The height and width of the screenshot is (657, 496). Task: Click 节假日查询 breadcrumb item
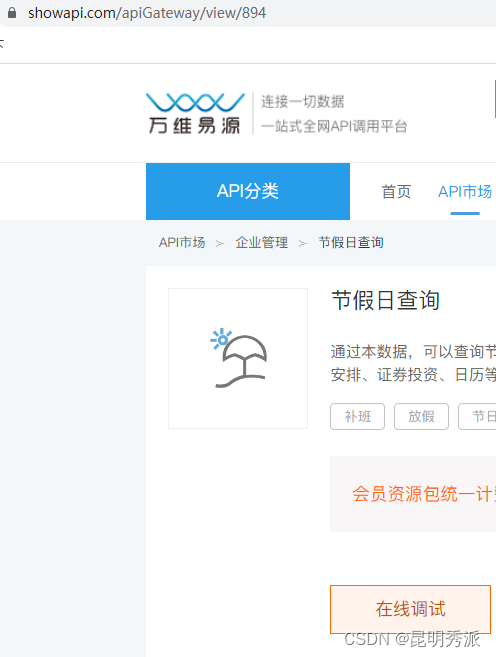(351, 243)
